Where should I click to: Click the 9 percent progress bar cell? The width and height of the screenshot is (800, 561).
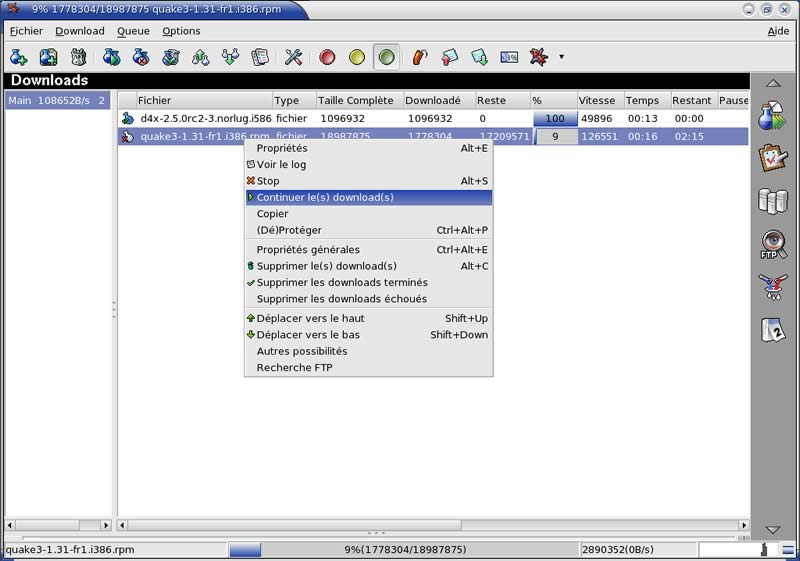555,137
